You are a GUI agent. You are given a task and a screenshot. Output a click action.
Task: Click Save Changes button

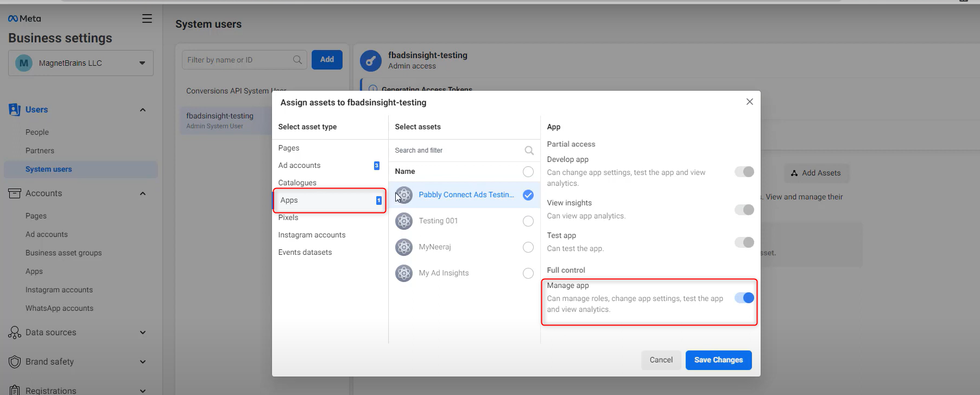click(718, 360)
